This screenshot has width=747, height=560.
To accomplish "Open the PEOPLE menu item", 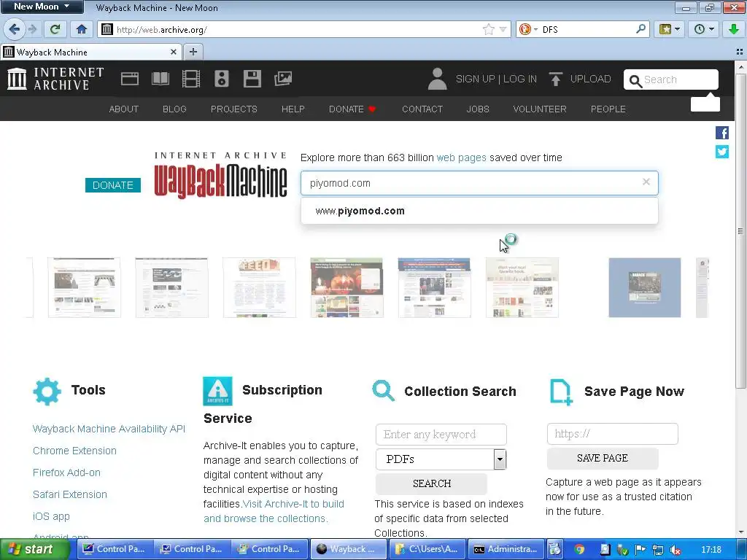I will click(x=608, y=109).
